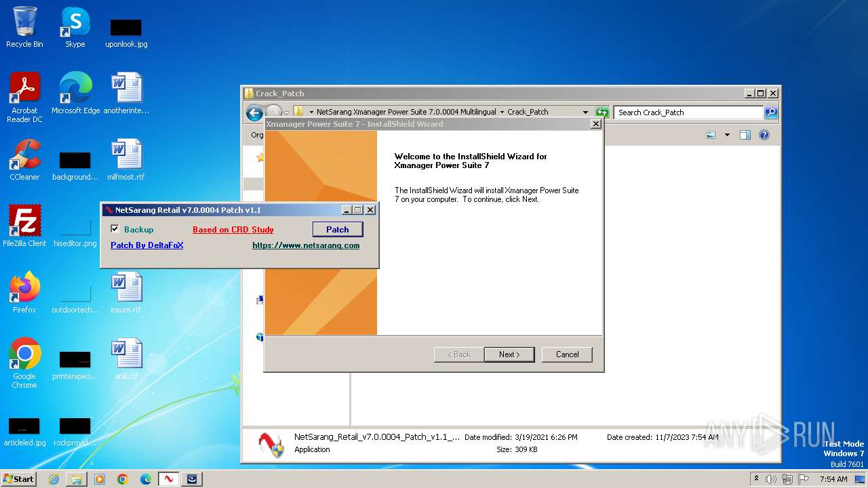
Task: Expand the address bar history dropdown
Action: click(585, 113)
